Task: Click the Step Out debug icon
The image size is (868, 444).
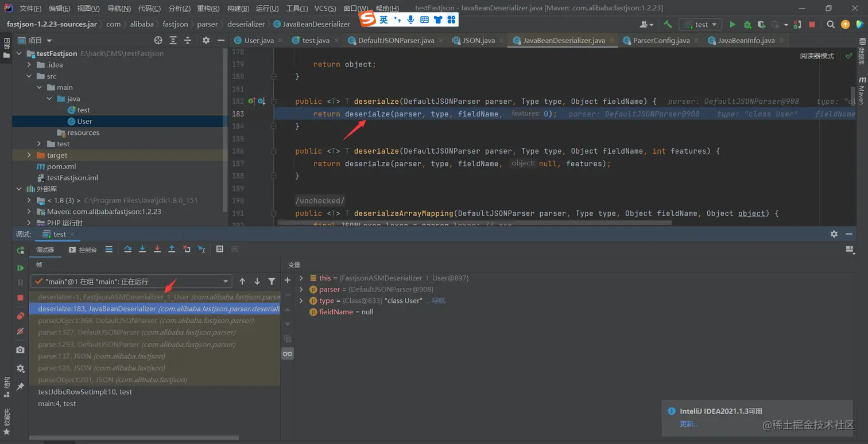Action: pyautogui.click(x=172, y=249)
